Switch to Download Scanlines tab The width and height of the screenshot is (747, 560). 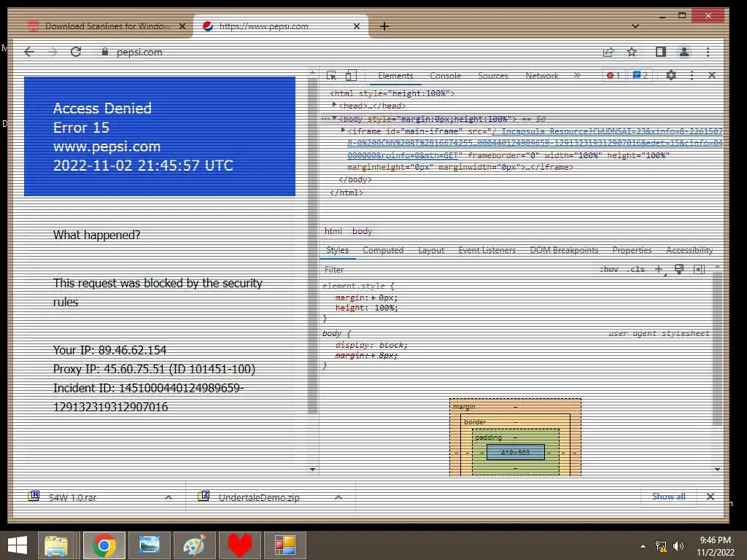pos(107,26)
